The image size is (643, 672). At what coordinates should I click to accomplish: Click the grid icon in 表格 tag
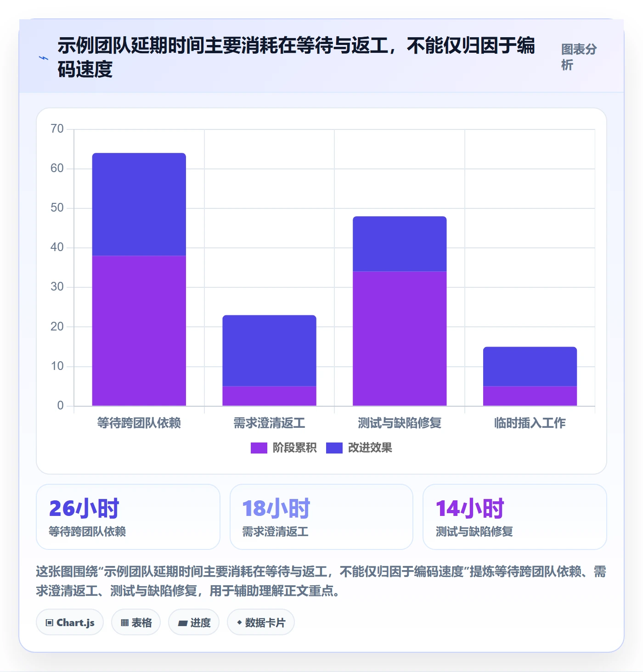pyautogui.click(x=124, y=623)
